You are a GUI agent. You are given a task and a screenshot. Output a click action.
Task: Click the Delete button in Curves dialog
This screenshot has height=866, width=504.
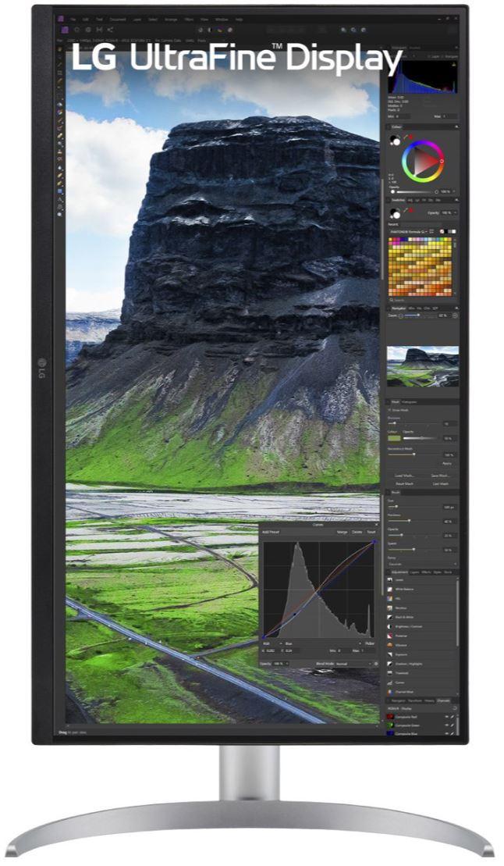357,532
